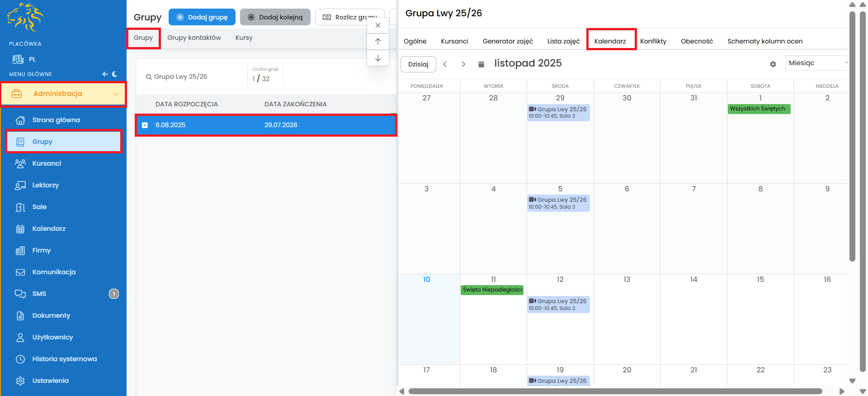This screenshot has height=396, width=868.
Task: Open SMS section in sidebar
Action: click(39, 294)
